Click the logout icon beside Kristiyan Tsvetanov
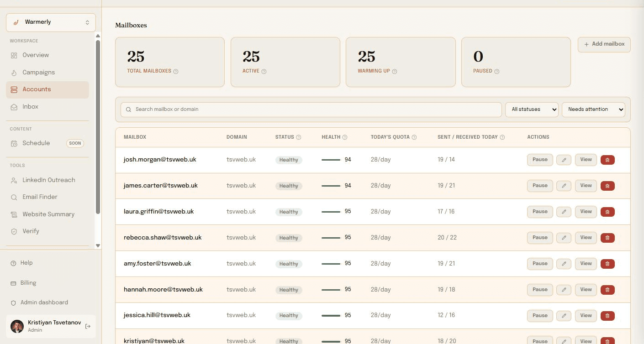The width and height of the screenshot is (644, 344). point(88,326)
